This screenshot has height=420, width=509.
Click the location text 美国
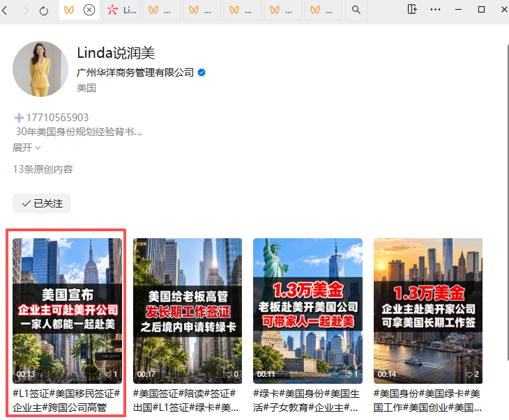click(86, 88)
